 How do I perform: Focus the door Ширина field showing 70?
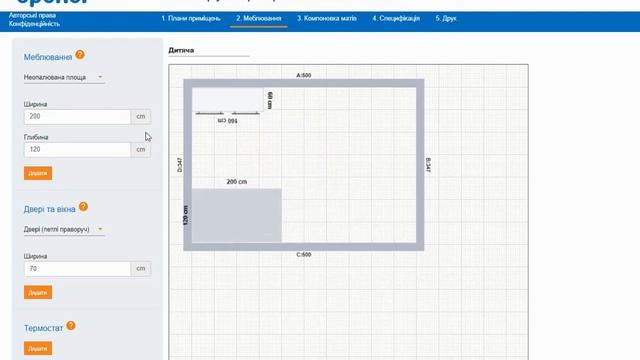[x=77, y=269]
